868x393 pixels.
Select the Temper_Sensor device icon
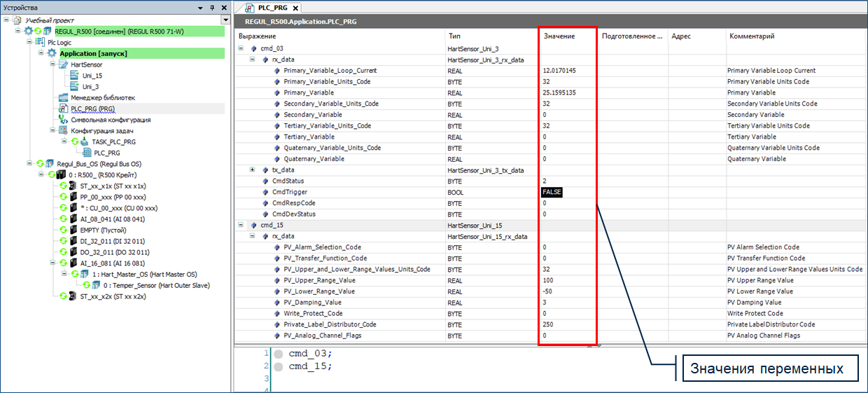coord(94,285)
